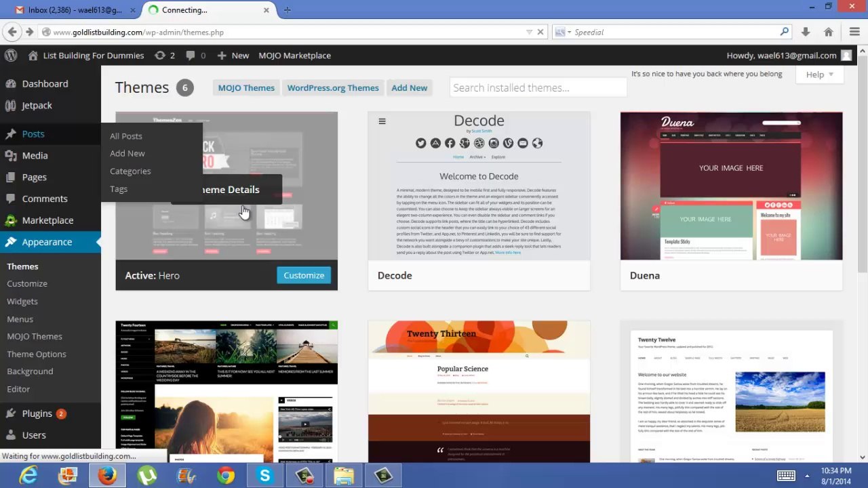868x488 pixels.
Task: Select the Twenty Fourteen theme thumbnail
Action: (x=226, y=391)
